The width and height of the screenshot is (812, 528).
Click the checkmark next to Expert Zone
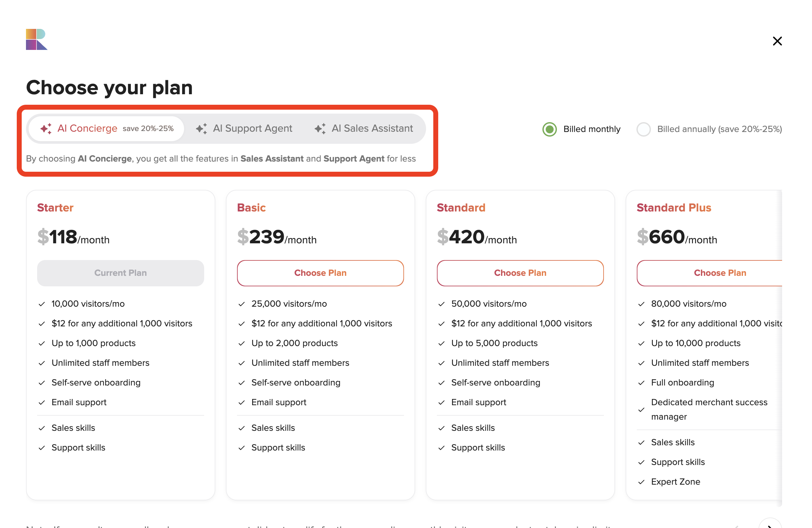point(641,482)
